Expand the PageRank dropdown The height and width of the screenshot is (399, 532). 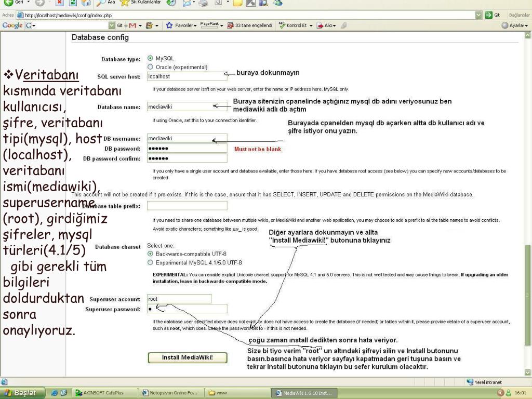(221, 26)
